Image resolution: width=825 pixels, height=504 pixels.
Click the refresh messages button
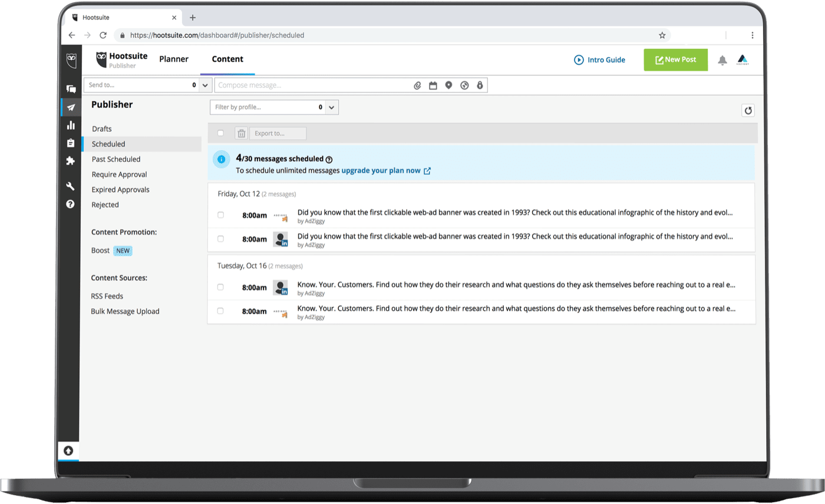pos(748,110)
